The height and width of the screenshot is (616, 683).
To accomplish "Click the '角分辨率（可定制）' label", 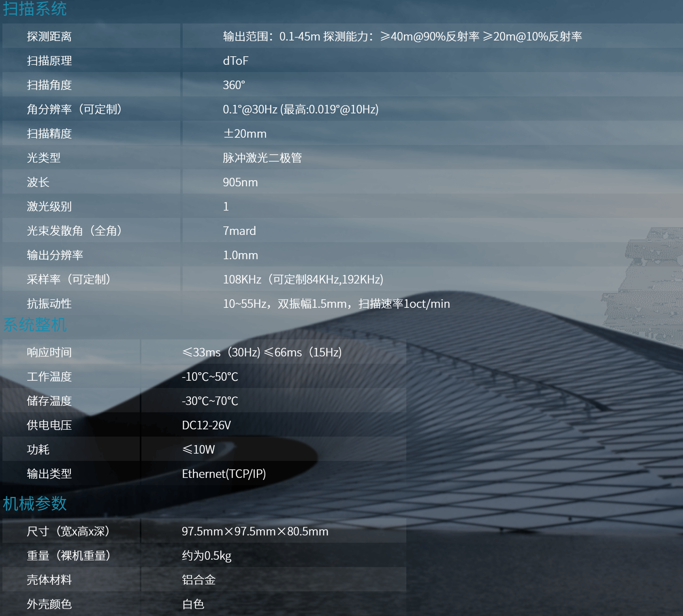I will click(x=74, y=109).
